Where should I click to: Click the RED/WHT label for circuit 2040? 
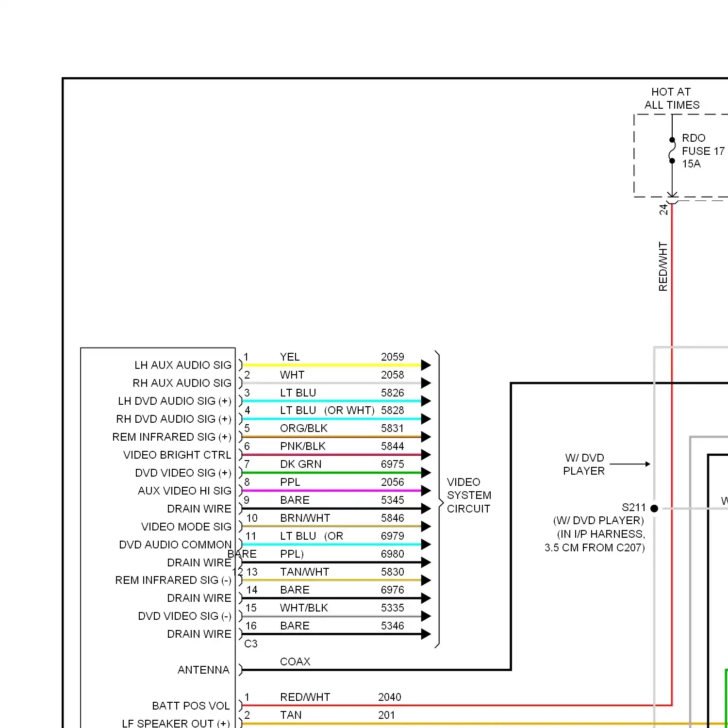[305, 697]
